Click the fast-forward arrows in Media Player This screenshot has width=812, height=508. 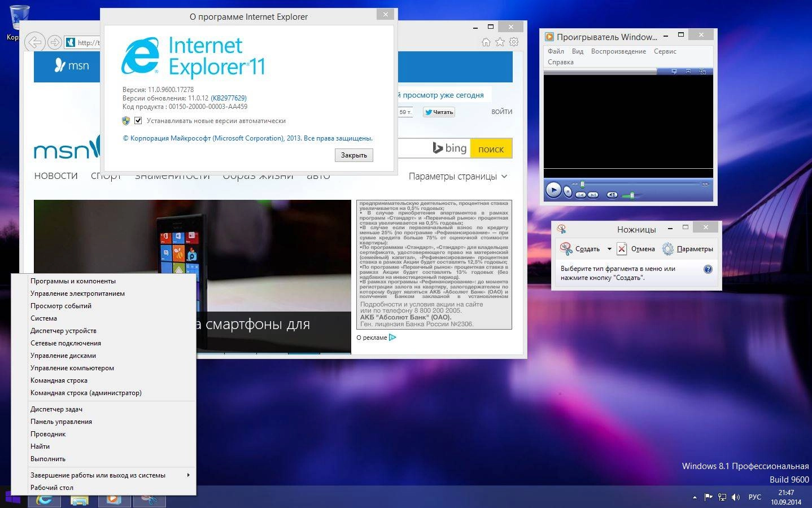point(705,184)
